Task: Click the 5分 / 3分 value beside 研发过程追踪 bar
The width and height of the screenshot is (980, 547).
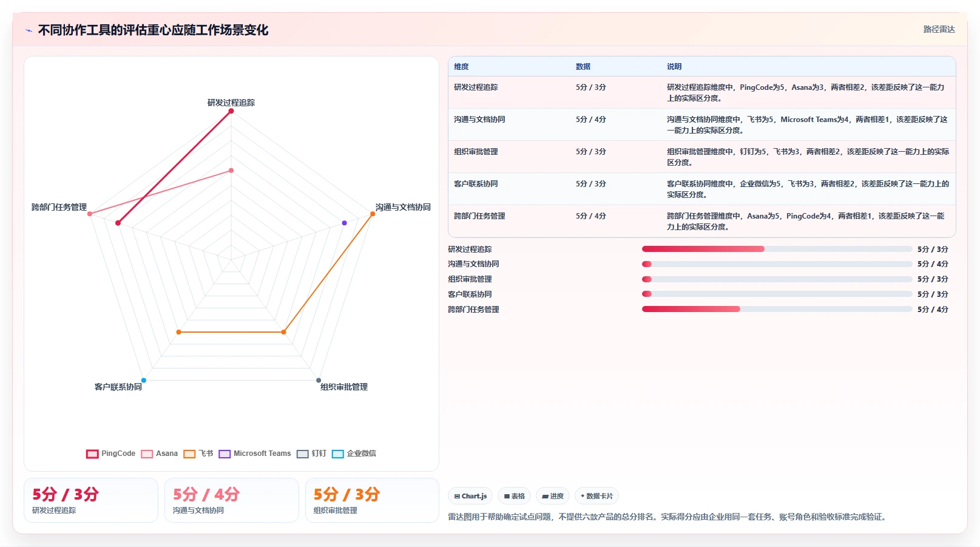Action: [933, 250]
